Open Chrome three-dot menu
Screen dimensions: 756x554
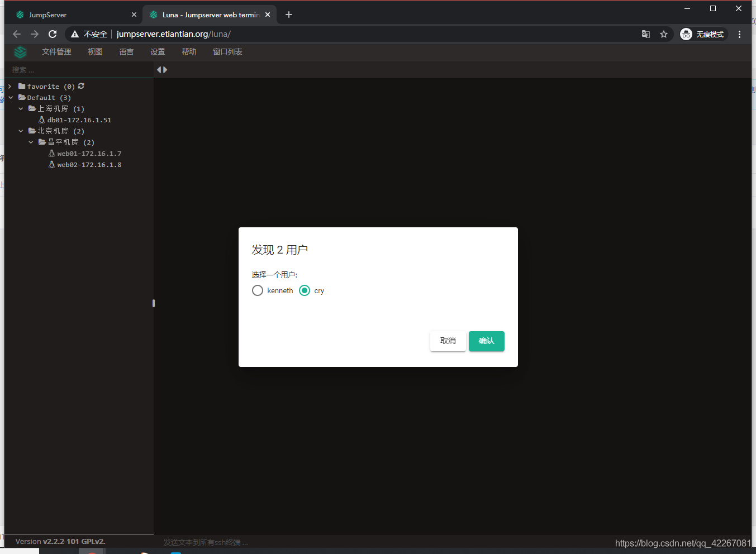740,34
